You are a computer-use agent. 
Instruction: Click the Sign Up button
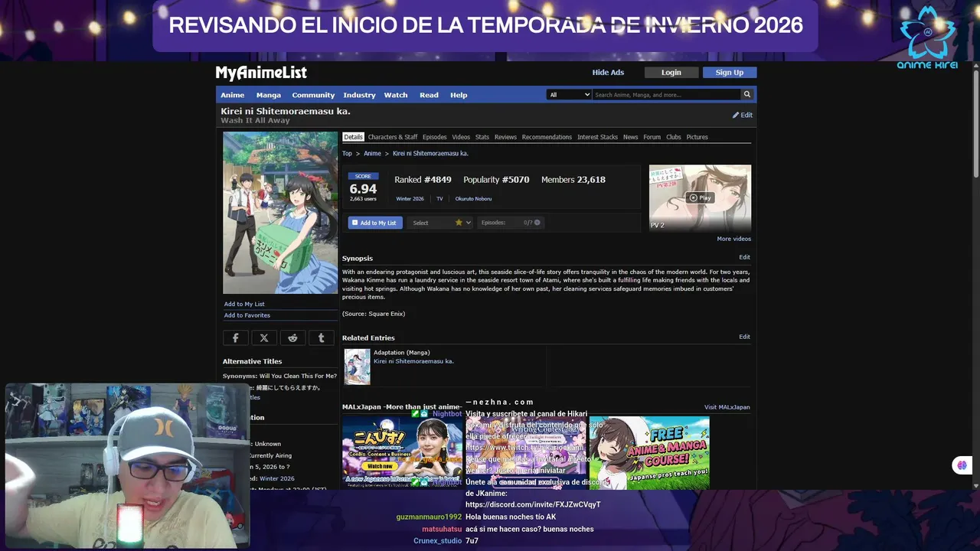click(x=729, y=73)
